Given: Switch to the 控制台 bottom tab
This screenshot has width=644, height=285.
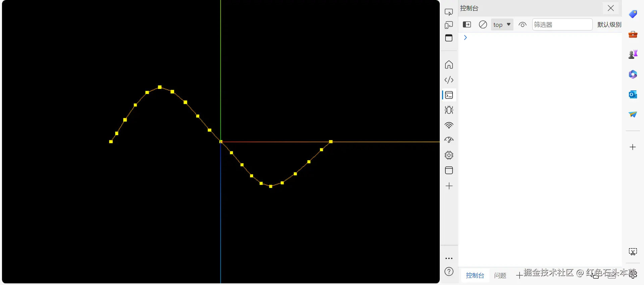Looking at the screenshot, I should coord(475,275).
